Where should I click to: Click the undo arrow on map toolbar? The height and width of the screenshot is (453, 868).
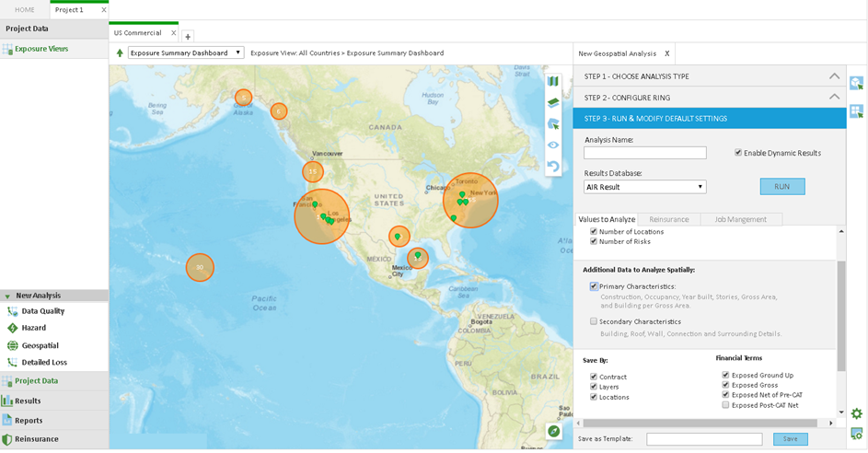pyautogui.click(x=553, y=167)
